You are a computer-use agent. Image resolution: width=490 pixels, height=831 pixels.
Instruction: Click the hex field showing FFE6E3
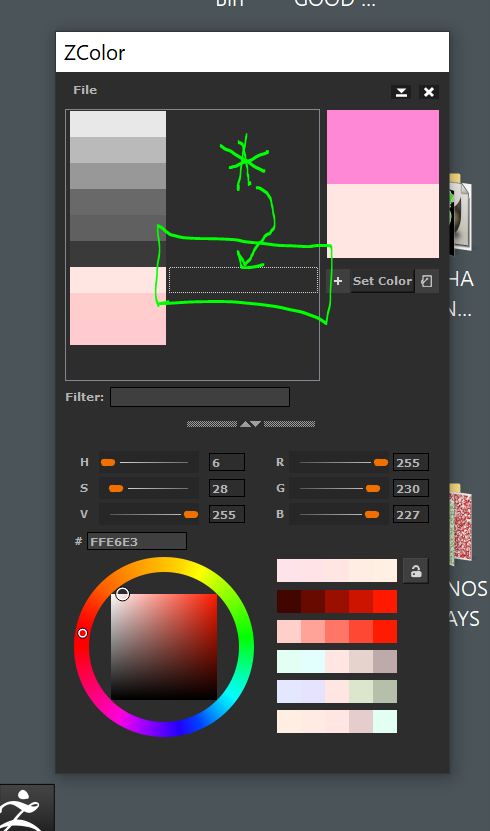click(x=137, y=541)
